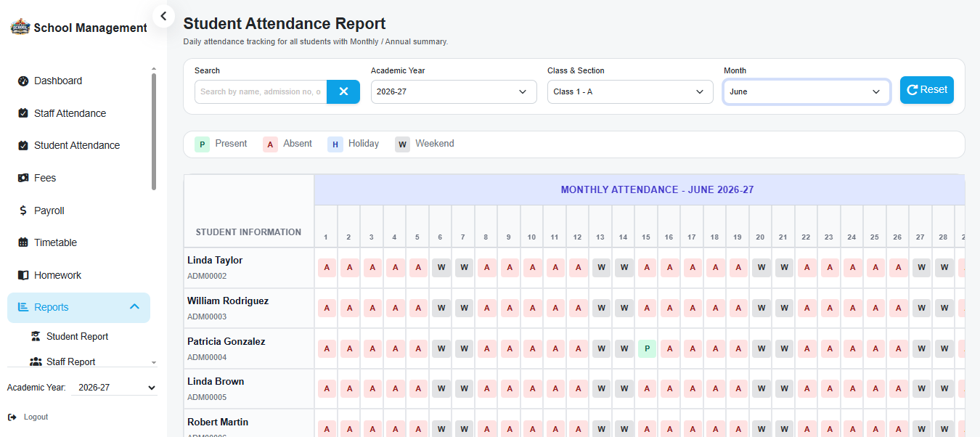The width and height of the screenshot is (980, 437).
Task: Open Staff Attendance in the sidebar
Action: [78, 113]
